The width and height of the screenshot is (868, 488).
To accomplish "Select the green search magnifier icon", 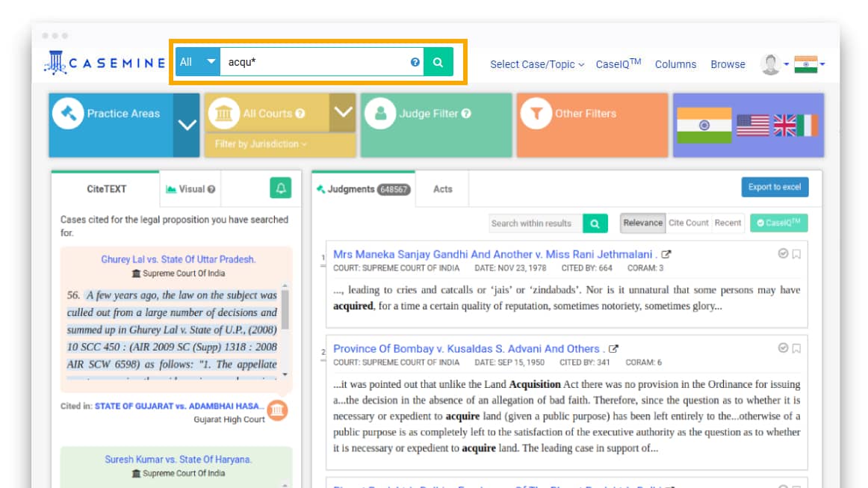I will point(439,62).
